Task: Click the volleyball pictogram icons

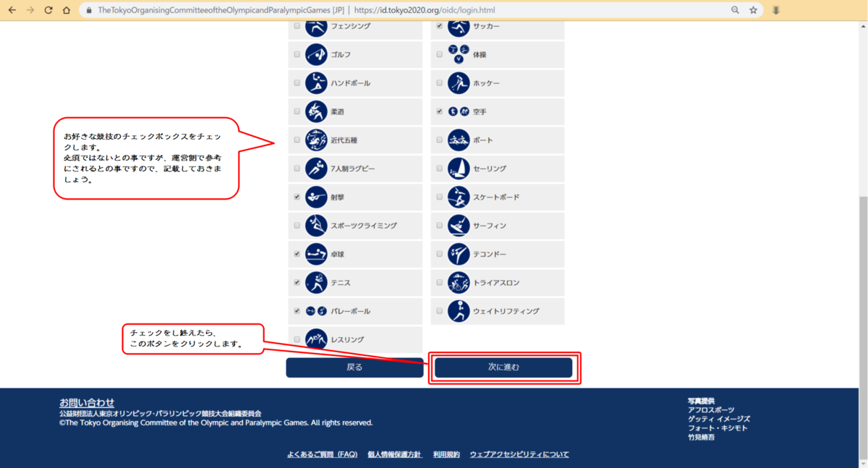Action: [316, 311]
